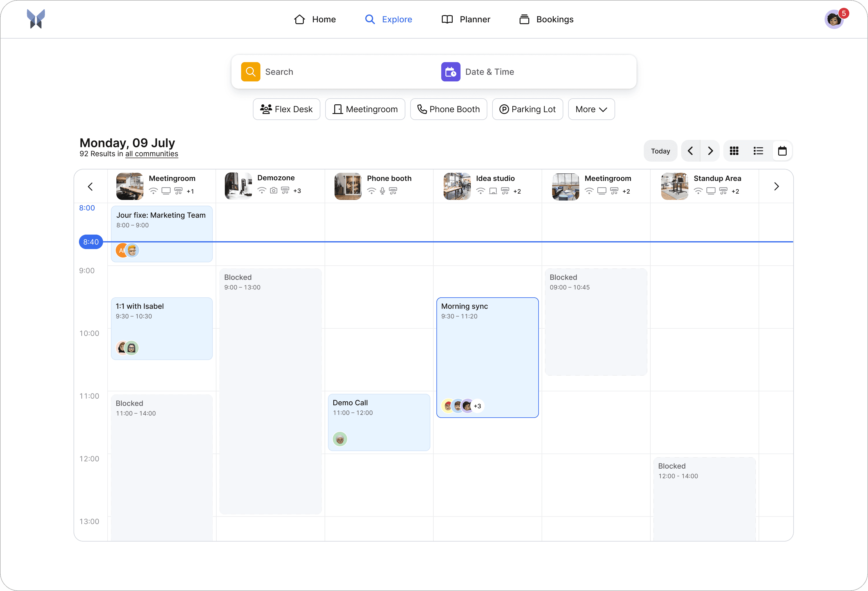
Task: Click the wifi amenity icon under Meetingroom
Action: [x=153, y=191]
